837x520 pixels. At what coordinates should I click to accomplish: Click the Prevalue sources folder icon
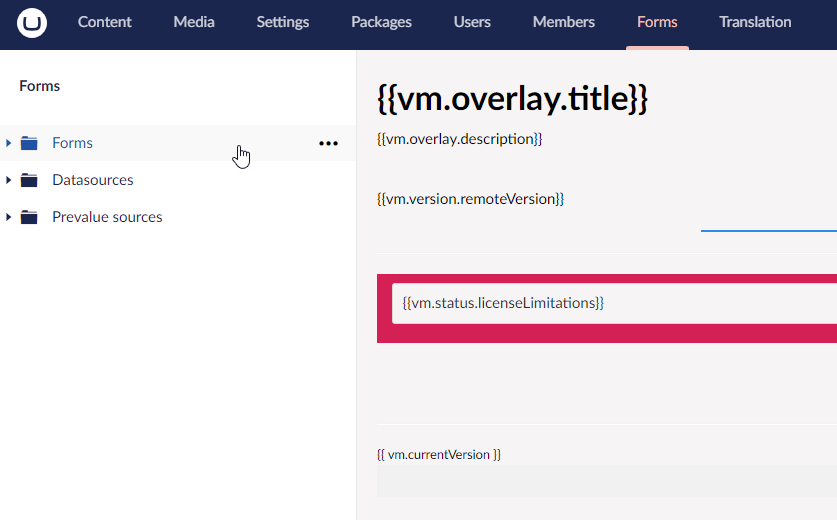(29, 217)
